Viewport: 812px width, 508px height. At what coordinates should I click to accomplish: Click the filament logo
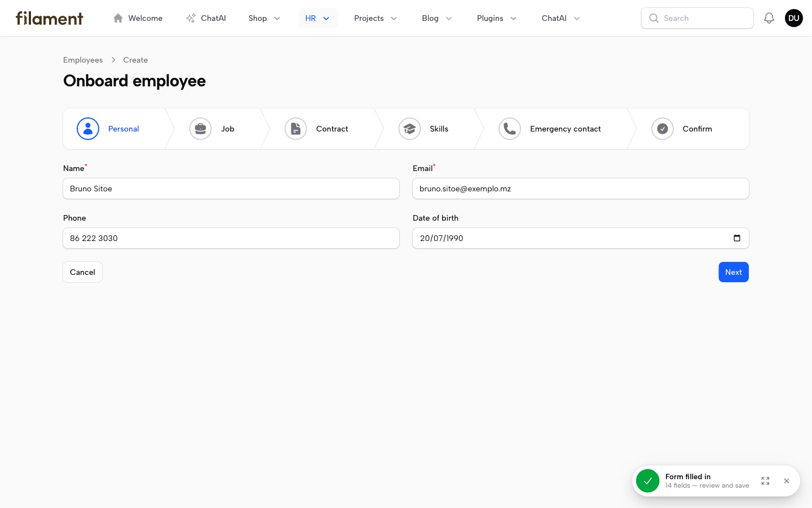click(50, 18)
